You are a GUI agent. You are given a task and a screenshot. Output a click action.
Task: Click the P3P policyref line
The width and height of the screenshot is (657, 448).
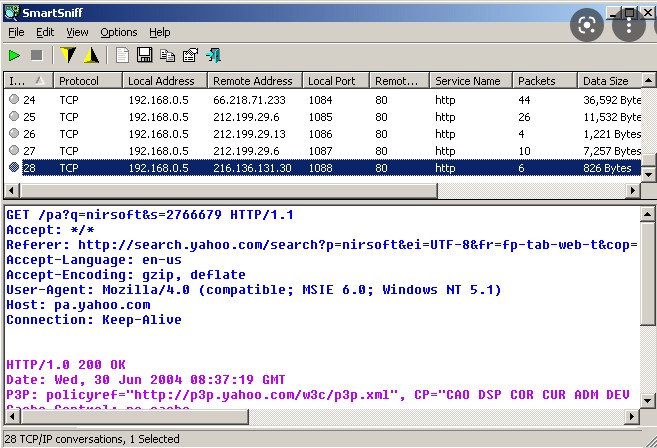pyautogui.click(x=318, y=395)
